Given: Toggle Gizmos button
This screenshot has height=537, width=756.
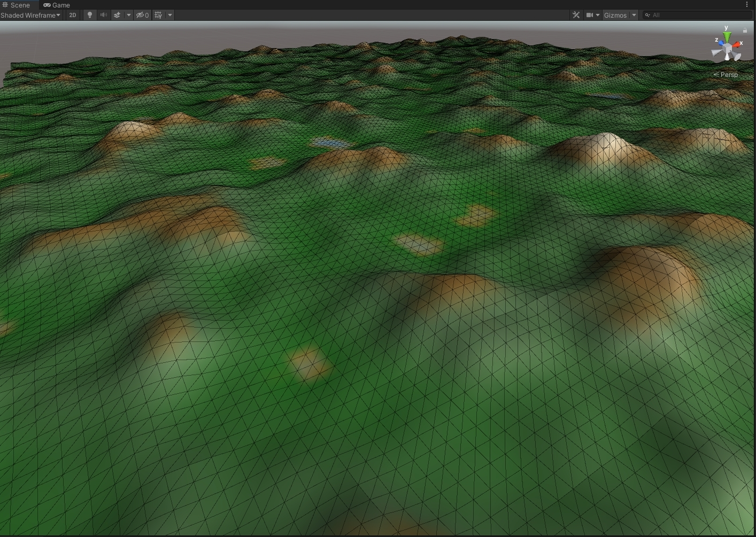Looking at the screenshot, I should point(615,15).
